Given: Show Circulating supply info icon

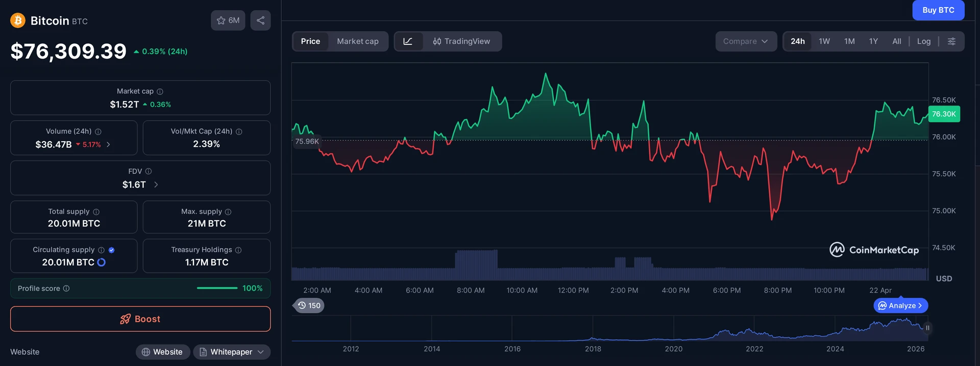Looking at the screenshot, I should [101, 250].
